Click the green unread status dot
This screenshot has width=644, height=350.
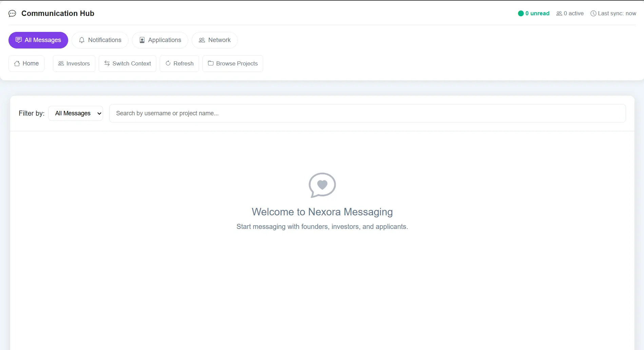(x=521, y=14)
